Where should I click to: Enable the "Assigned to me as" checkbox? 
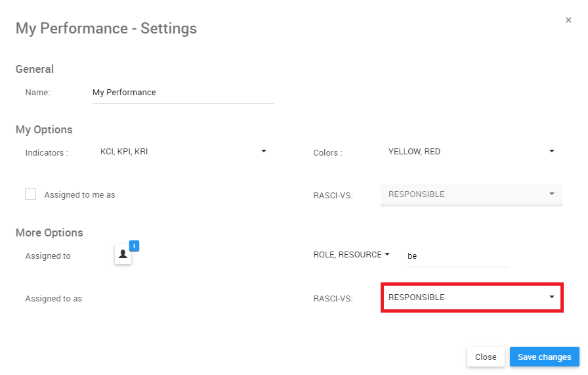pyautogui.click(x=30, y=194)
